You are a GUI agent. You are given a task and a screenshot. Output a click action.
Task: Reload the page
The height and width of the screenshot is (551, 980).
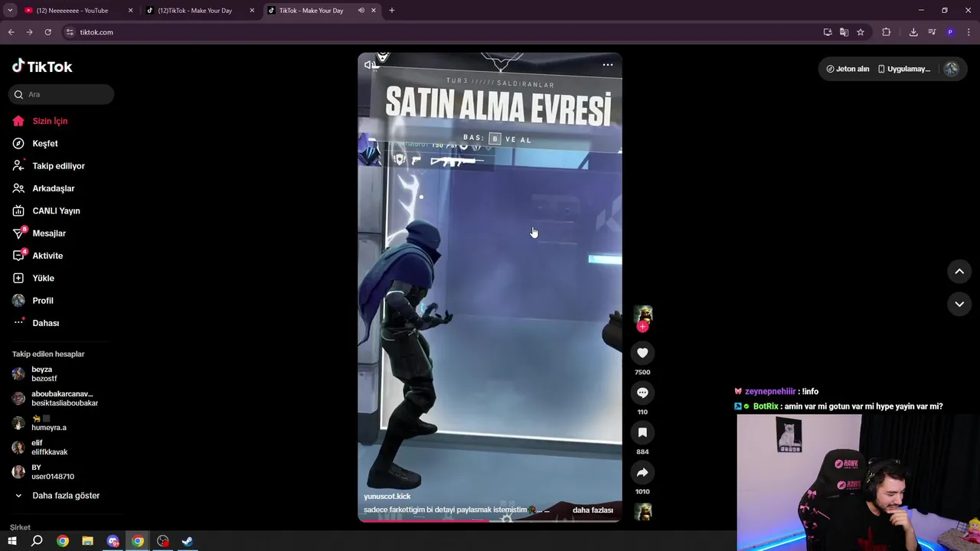[x=47, y=32]
